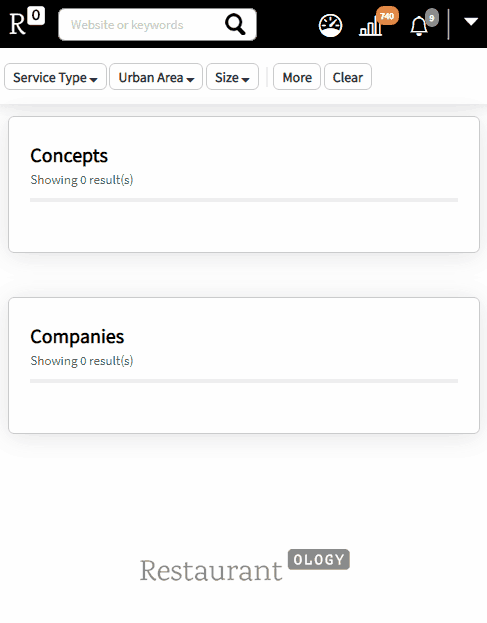Click the orange 740 count badge

[x=387, y=16]
